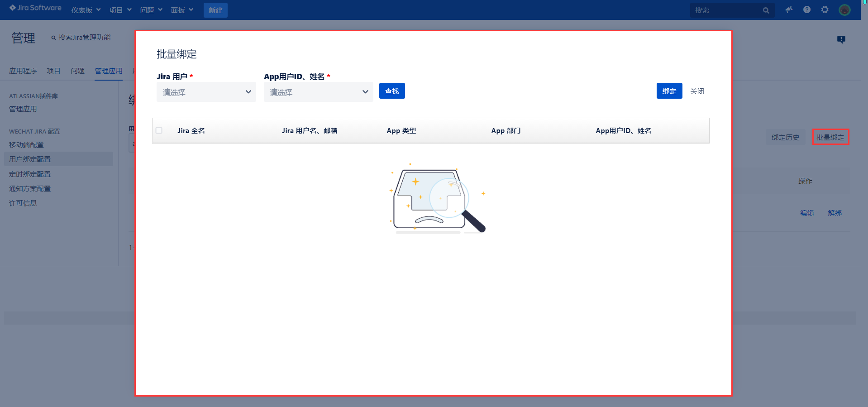Toggle the select-all checkbox in table header
868x407 pixels.
159,130
